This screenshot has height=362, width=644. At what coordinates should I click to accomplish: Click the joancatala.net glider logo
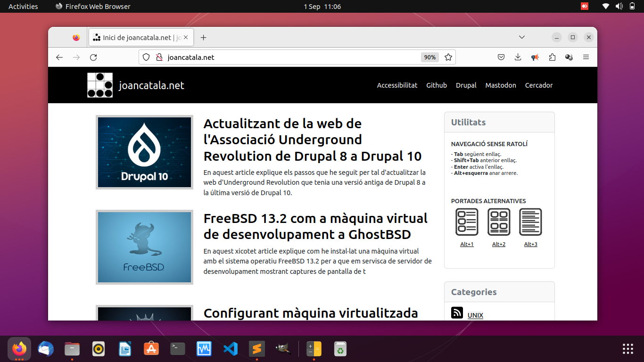(100, 85)
